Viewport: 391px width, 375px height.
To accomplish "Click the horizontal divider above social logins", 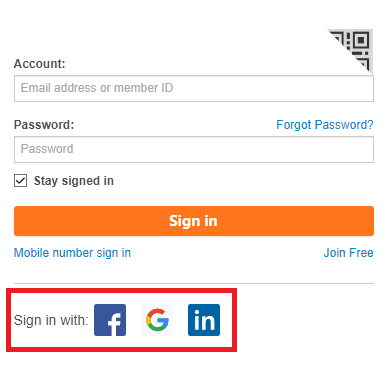I will pyautogui.click(x=194, y=283).
